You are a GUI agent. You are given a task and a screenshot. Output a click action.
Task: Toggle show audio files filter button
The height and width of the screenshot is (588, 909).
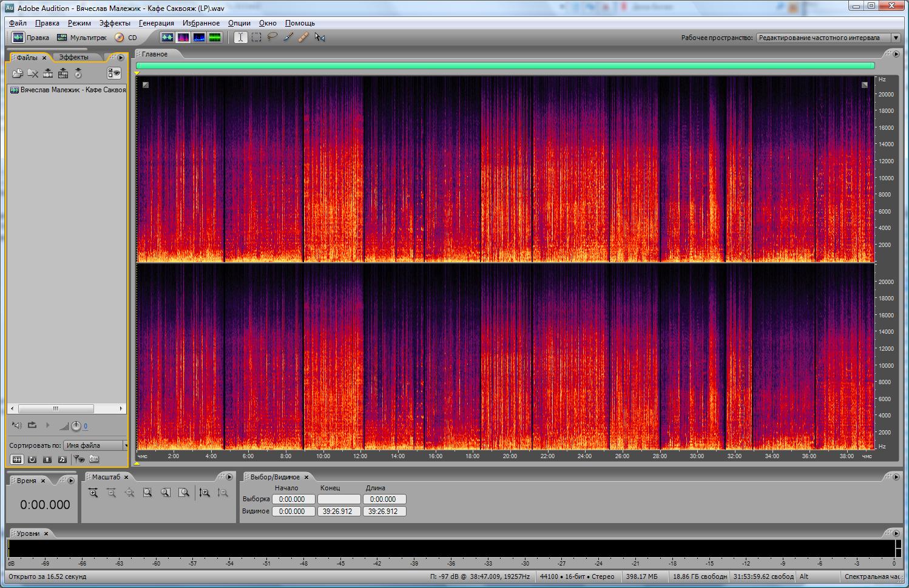(x=17, y=459)
